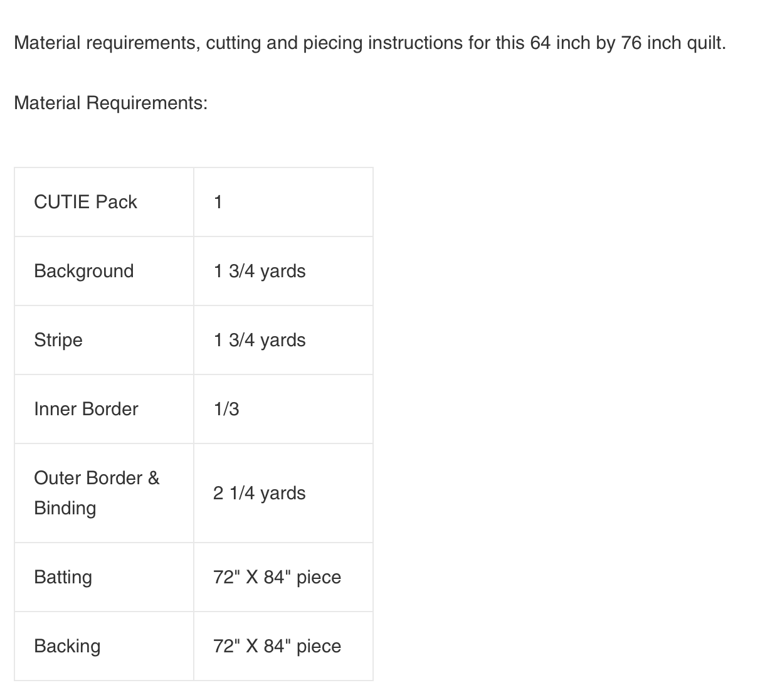Click the Stripe row's "1 3/4 yards" value

(x=260, y=340)
